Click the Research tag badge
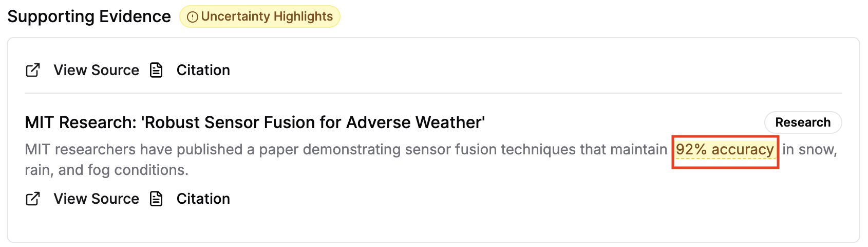The height and width of the screenshot is (247, 868). (803, 122)
